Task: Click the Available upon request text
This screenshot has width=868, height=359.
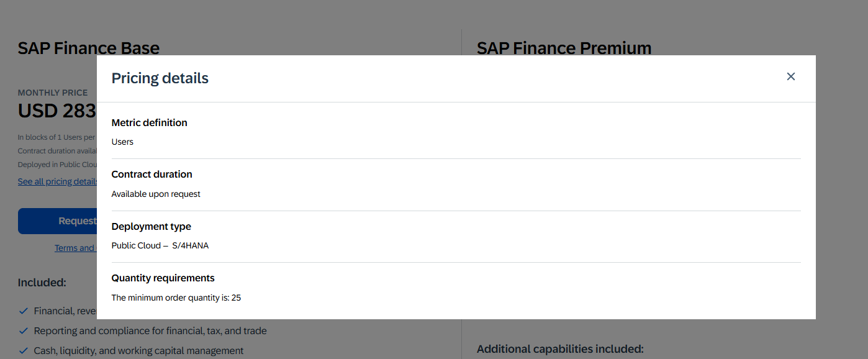Action: [x=156, y=194]
